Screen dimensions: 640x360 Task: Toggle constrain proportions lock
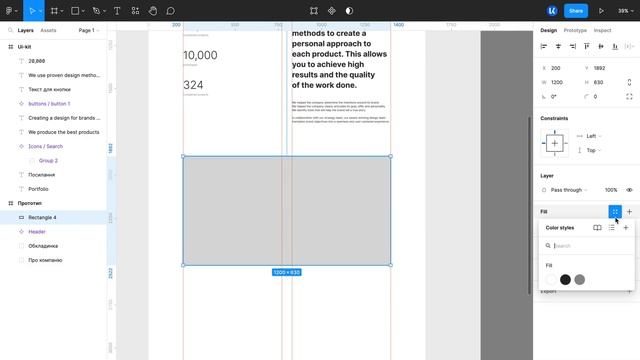(629, 82)
